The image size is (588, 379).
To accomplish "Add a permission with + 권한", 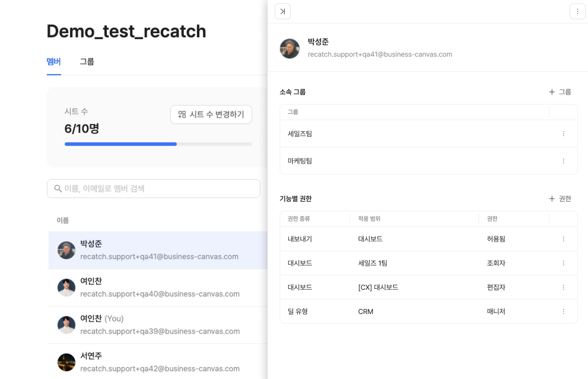I will point(560,198).
